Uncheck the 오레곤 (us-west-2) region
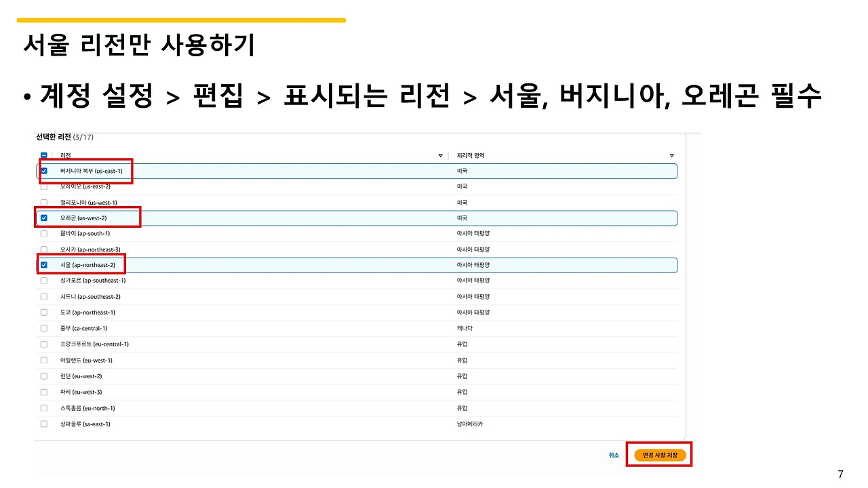The width and height of the screenshot is (868, 488). coord(43,218)
